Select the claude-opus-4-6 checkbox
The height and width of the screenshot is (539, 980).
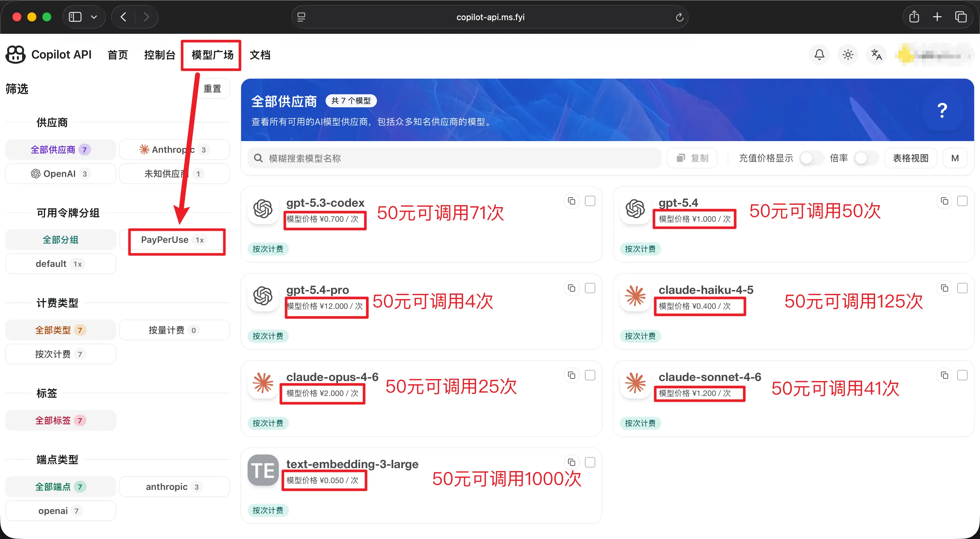click(590, 375)
